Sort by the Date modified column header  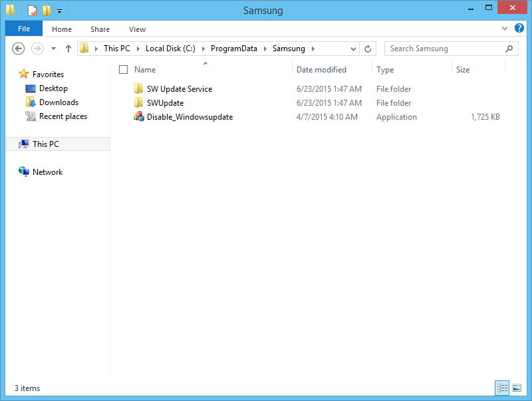(321, 70)
